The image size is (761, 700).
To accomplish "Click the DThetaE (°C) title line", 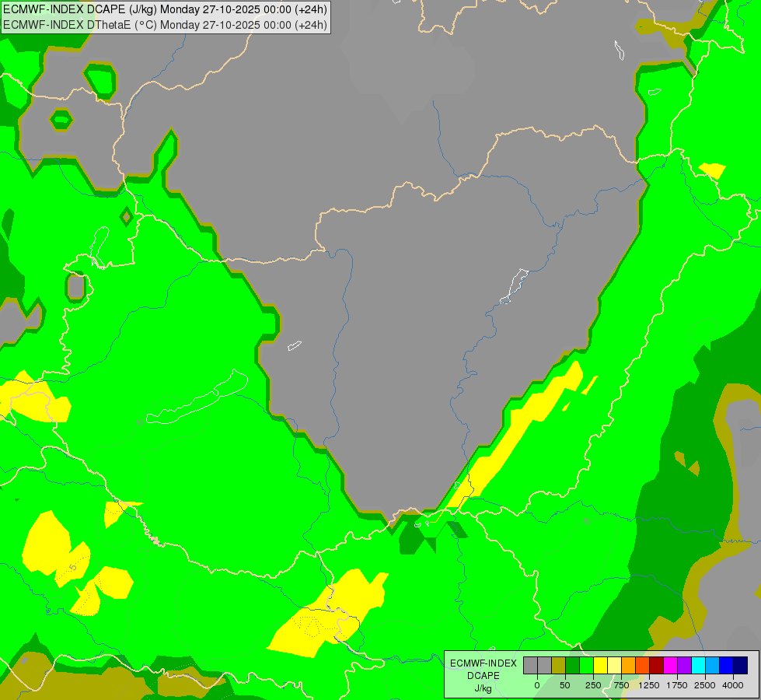I will click(x=165, y=25).
